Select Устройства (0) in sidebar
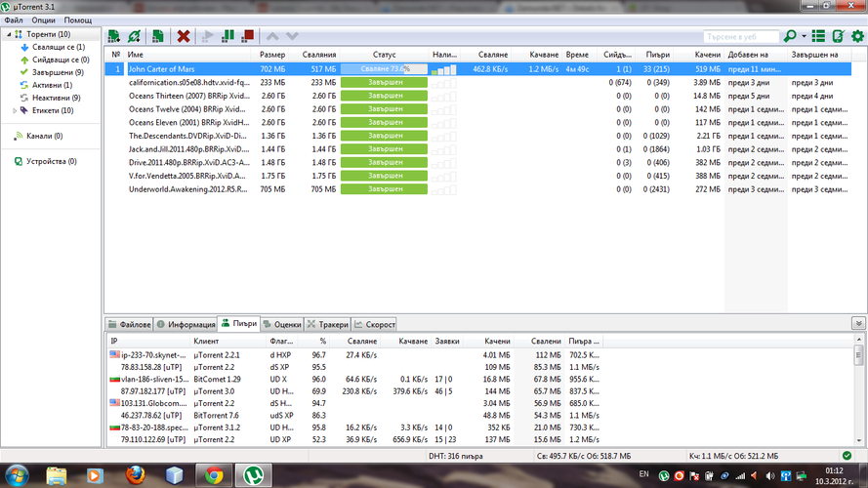868x488 pixels. pyautogui.click(x=52, y=162)
